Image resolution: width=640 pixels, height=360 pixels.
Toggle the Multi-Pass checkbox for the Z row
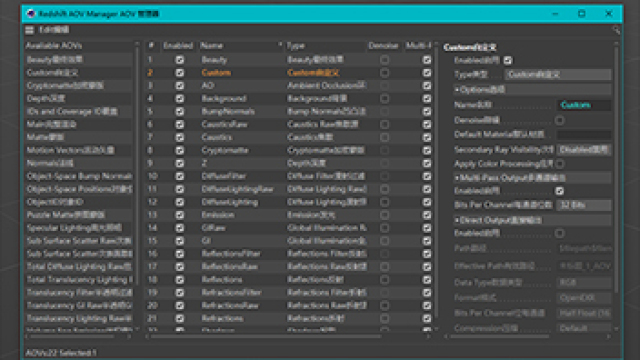tap(427, 163)
